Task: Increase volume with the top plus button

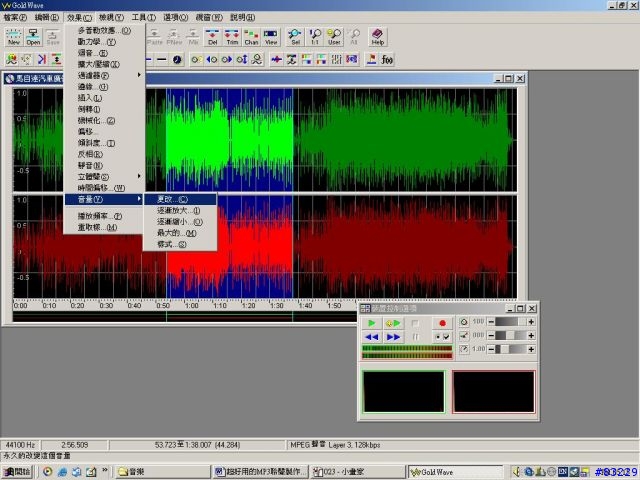Action: 531,322
